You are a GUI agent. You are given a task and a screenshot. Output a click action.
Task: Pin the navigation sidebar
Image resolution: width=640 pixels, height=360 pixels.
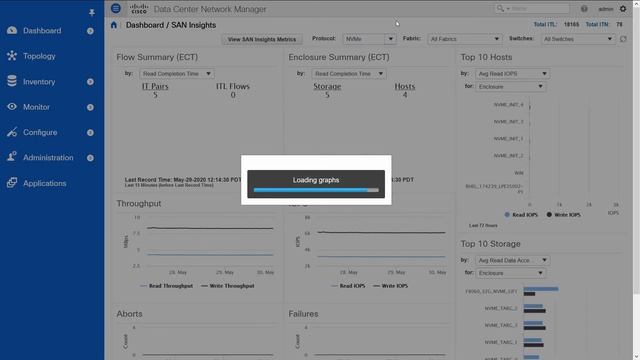[x=92, y=13]
